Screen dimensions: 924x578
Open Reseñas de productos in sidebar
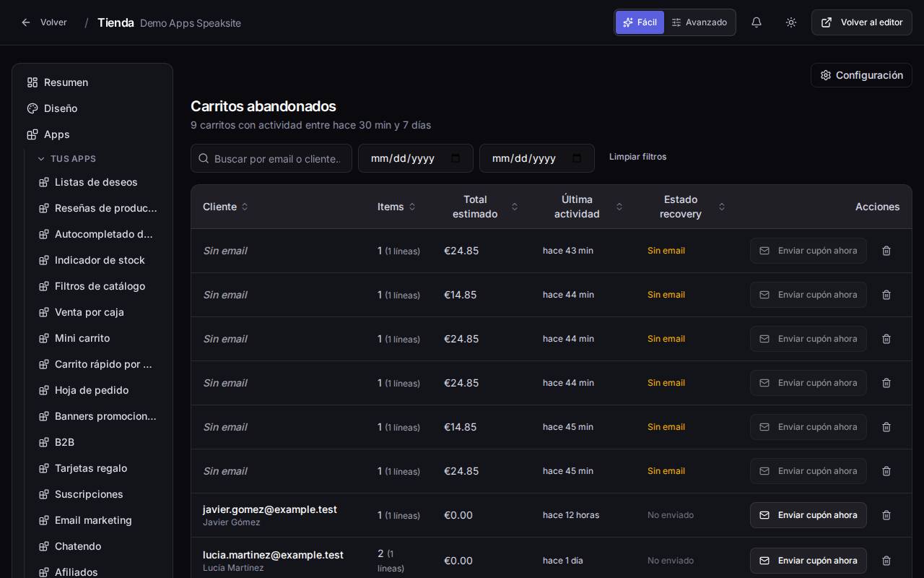click(97, 208)
